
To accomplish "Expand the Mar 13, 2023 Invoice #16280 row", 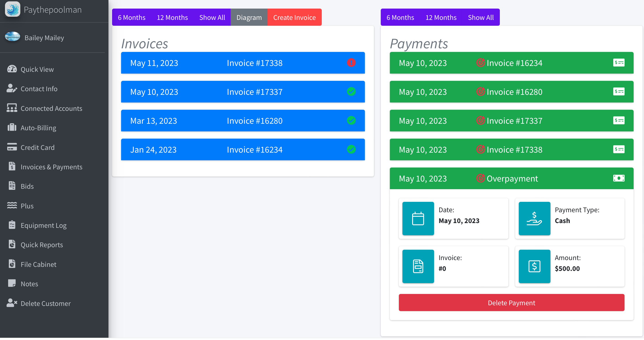I will 242,121.
